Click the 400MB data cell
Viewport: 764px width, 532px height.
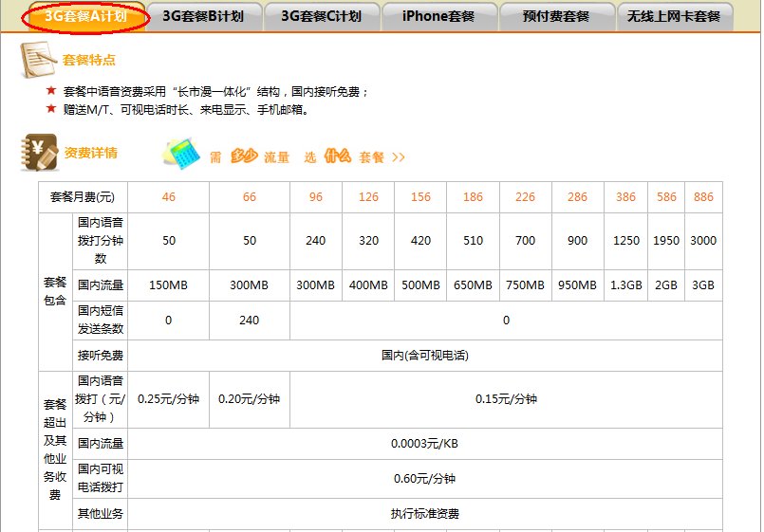(x=368, y=285)
